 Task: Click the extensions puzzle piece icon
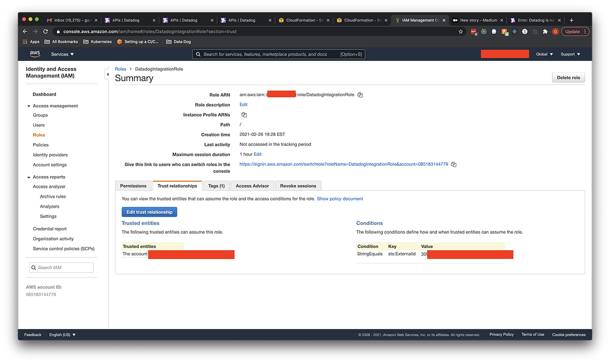click(x=545, y=31)
